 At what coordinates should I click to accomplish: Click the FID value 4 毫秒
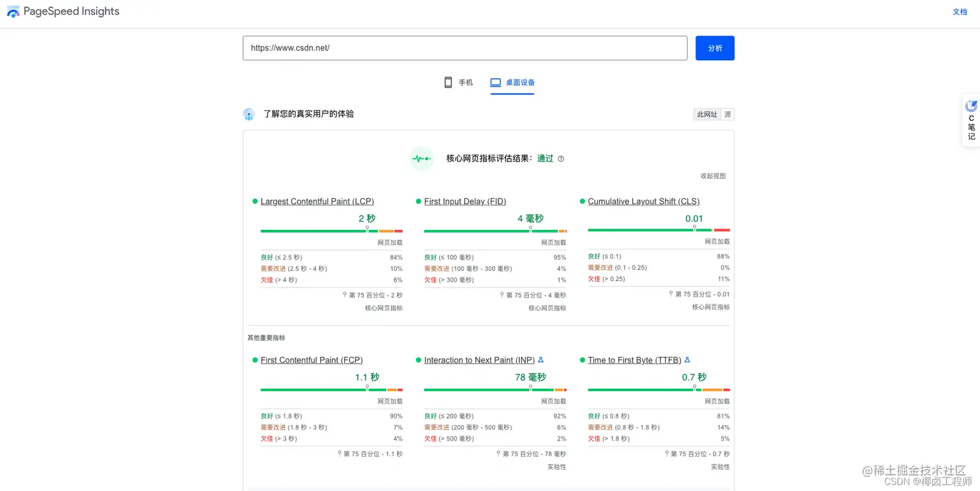(530, 218)
